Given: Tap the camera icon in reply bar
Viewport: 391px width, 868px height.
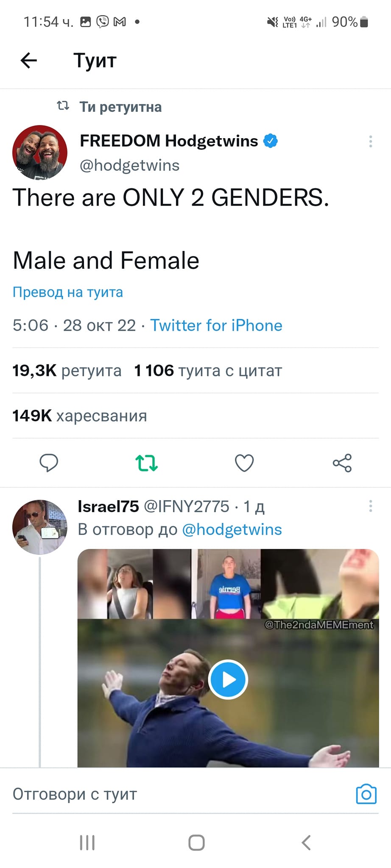Looking at the screenshot, I should pyautogui.click(x=366, y=794).
